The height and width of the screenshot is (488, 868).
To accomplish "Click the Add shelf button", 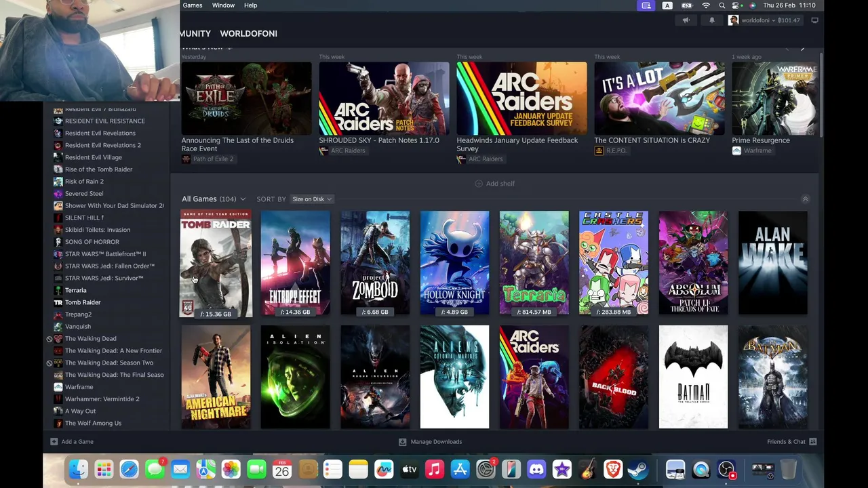I will pos(494,184).
